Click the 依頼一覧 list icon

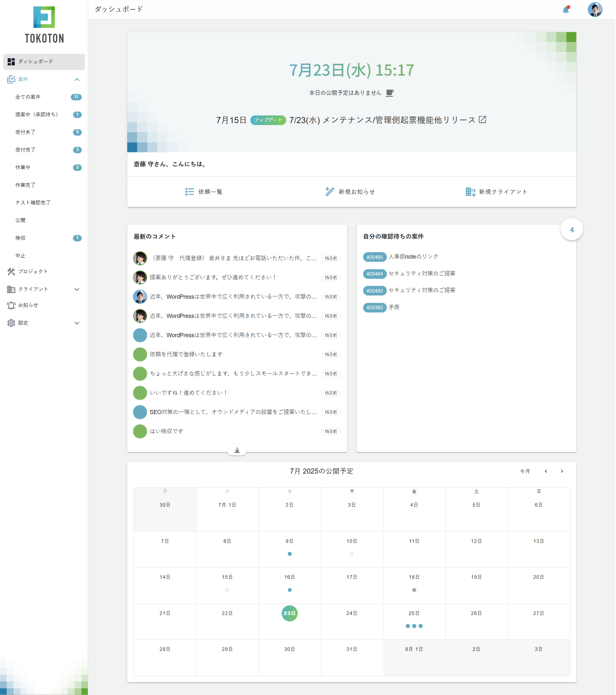190,192
